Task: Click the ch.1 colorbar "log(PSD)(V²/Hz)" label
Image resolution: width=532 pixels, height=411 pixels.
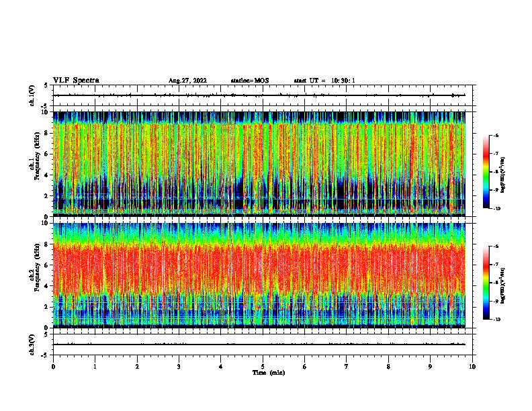Action: (x=503, y=175)
